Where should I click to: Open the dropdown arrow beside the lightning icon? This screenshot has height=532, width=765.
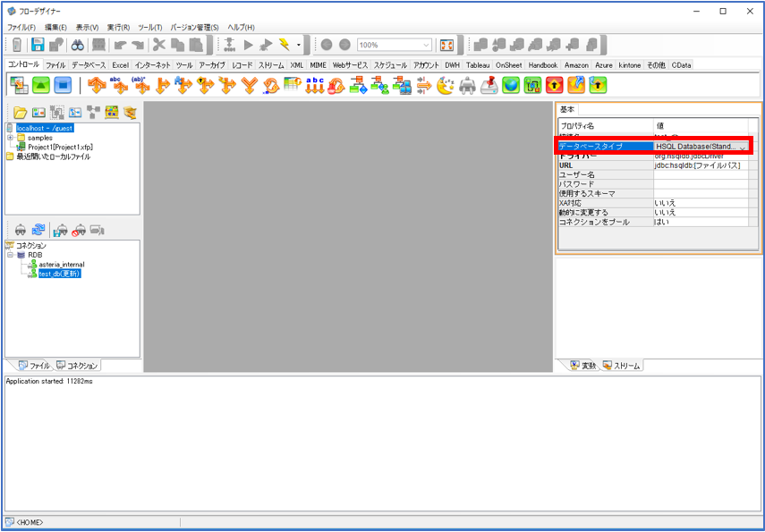click(x=298, y=46)
